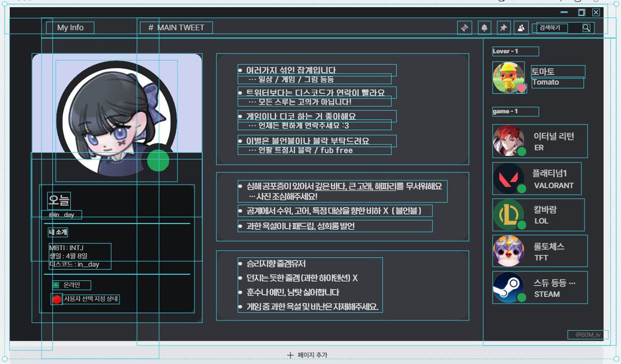Select the @BOM_lv credit text
This screenshot has height=364, width=621.
[588, 335]
